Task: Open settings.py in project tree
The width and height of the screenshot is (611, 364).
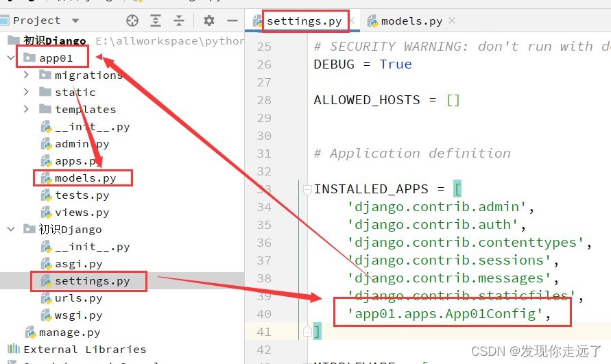Action: click(93, 281)
